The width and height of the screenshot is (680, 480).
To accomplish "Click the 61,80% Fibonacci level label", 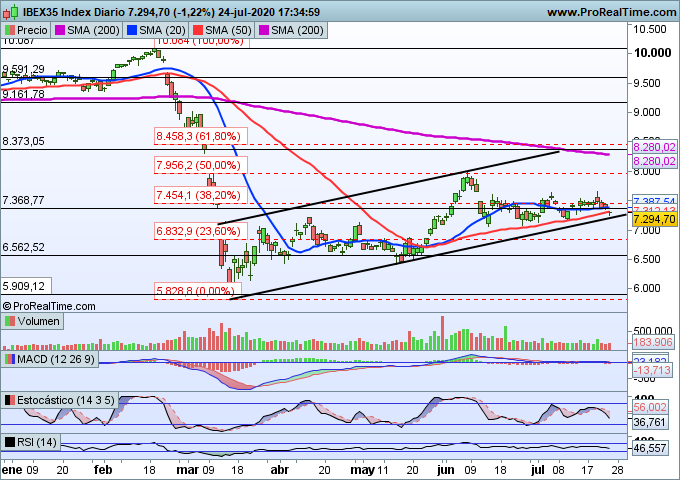I will (x=197, y=134).
